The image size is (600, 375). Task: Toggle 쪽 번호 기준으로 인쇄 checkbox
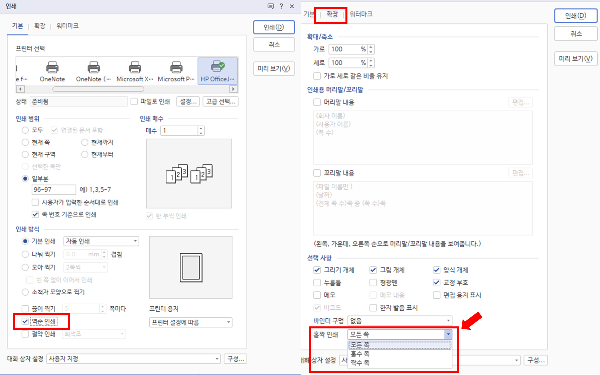tap(35, 214)
